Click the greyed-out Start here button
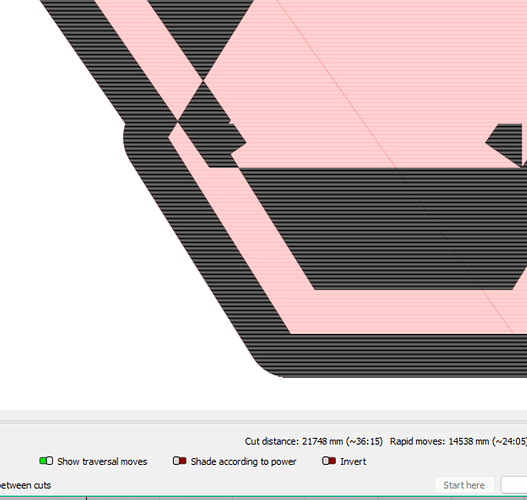527x500 pixels. 464,485
